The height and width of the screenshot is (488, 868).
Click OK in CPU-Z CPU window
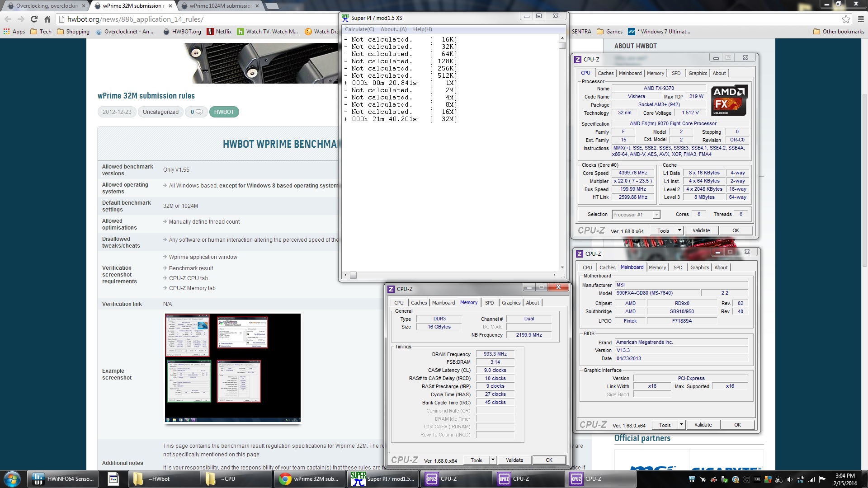coord(736,230)
